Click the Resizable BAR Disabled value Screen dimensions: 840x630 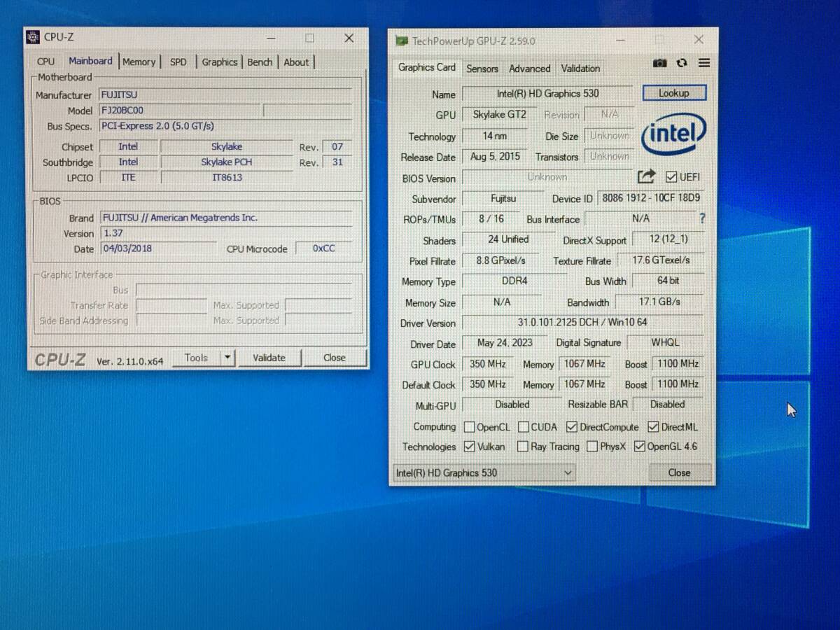[668, 405]
